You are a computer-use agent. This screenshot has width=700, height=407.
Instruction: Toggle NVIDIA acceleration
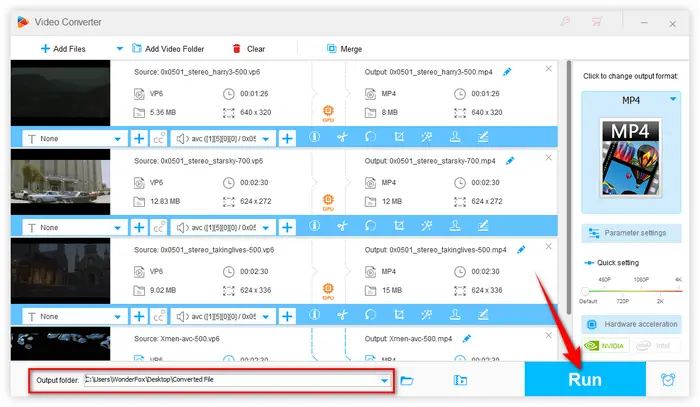point(606,345)
